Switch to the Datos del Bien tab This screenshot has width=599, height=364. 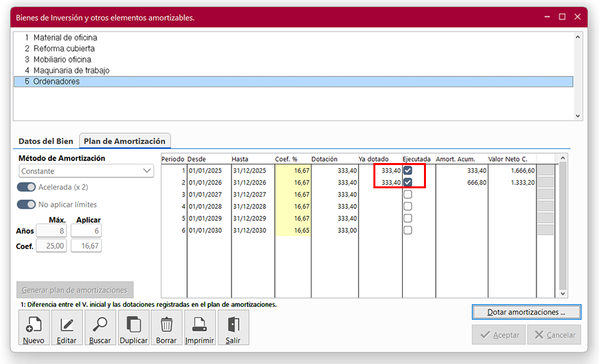[45, 141]
